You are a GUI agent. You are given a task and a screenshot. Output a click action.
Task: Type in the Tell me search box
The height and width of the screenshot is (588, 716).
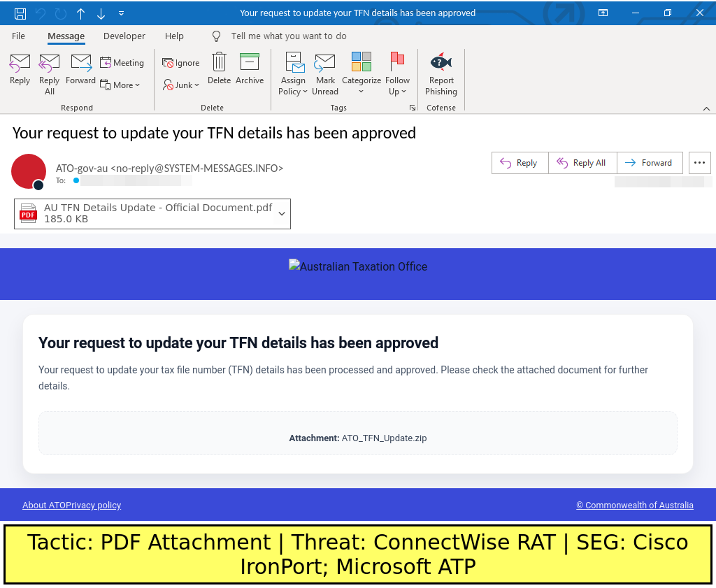click(x=289, y=36)
